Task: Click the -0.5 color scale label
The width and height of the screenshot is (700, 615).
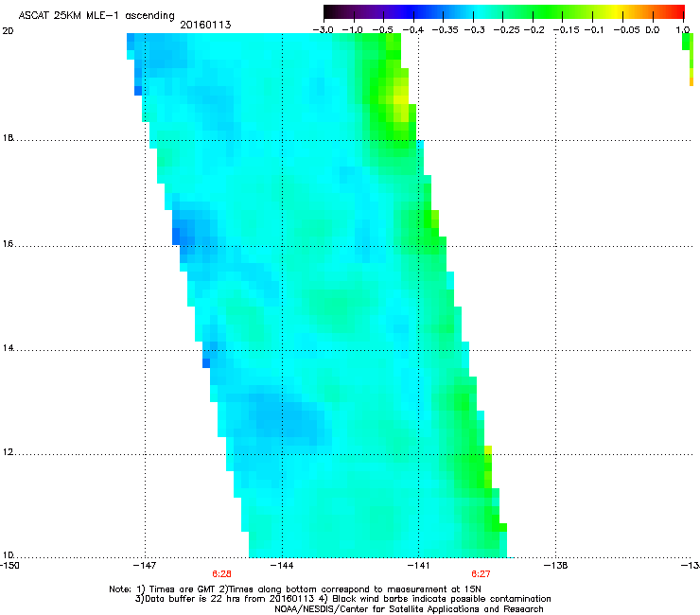Action: click(x=382, y=30)
